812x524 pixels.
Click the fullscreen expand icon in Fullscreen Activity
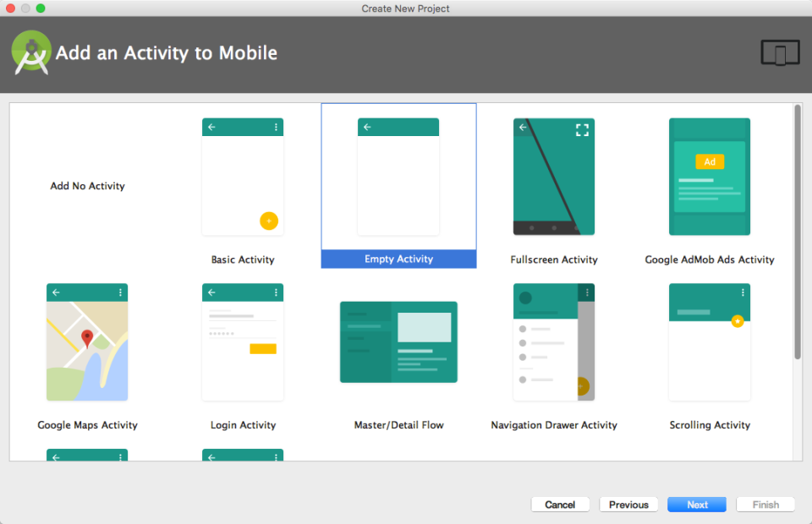[x=582, y=129]
